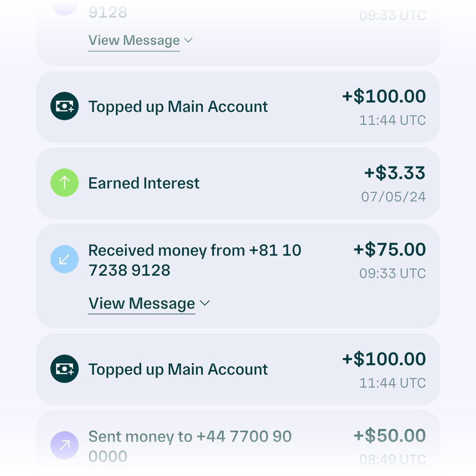Click the 08:49 UTC timestamp

392,460
